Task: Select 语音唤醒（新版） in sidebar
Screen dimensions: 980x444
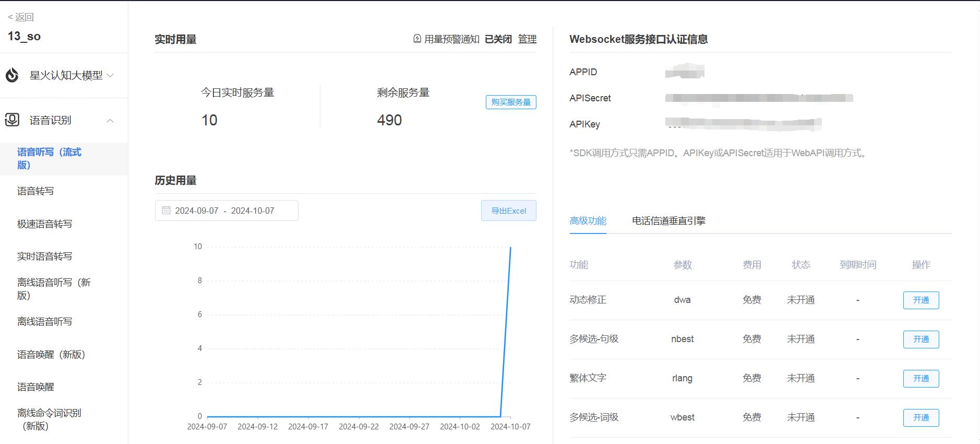Action: click(51, 355)
